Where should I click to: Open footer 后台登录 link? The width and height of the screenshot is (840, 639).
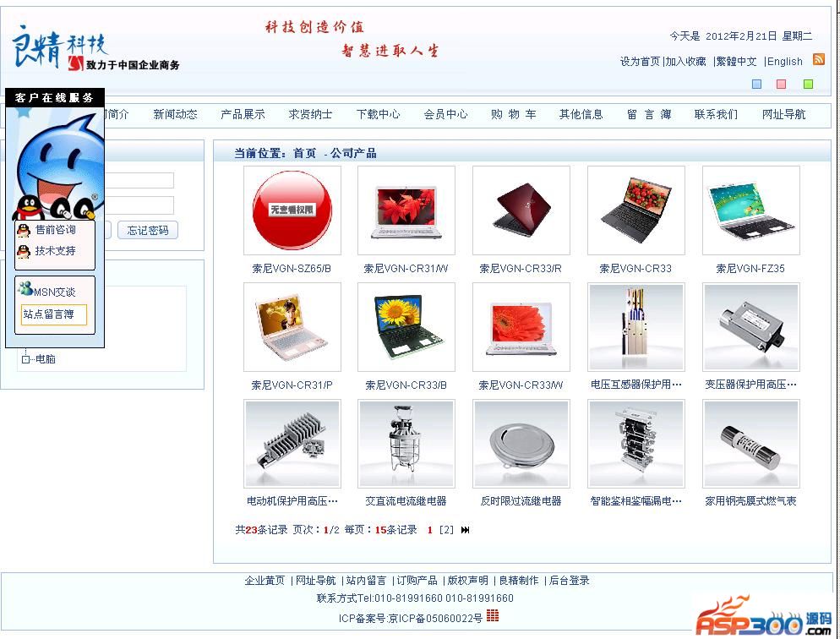tap(569, 581)
